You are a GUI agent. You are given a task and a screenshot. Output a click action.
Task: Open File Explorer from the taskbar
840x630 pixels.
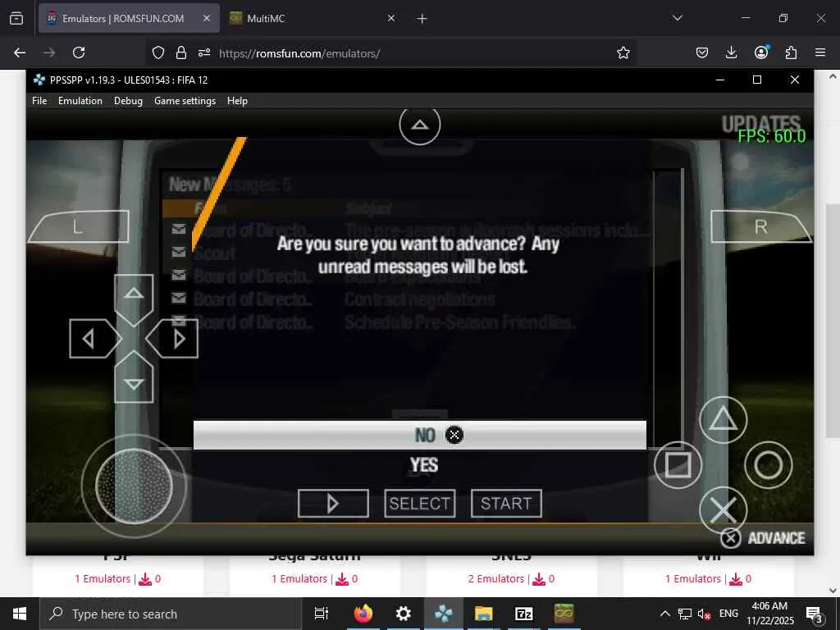484,614
